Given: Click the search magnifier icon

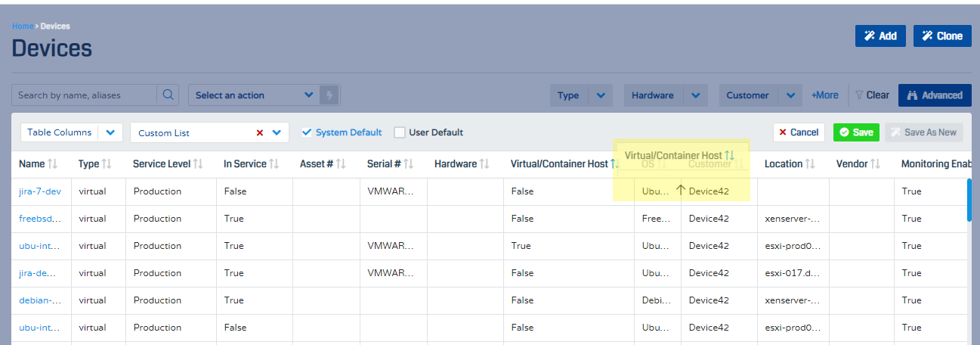Looking at the screenshot, I should coord(168,95).
